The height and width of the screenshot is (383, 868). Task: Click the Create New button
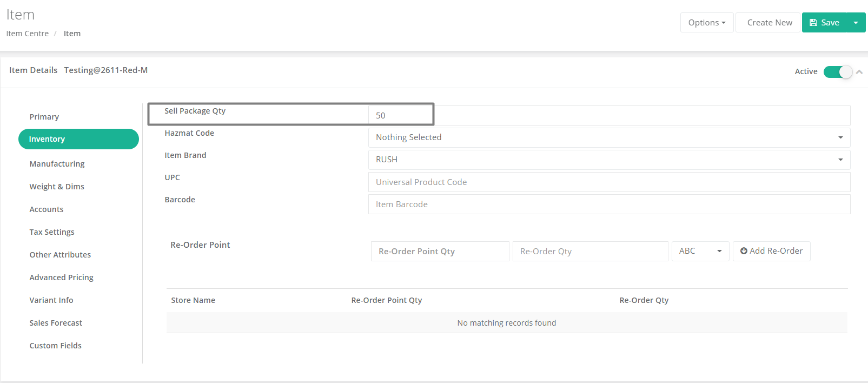(769, 23)
